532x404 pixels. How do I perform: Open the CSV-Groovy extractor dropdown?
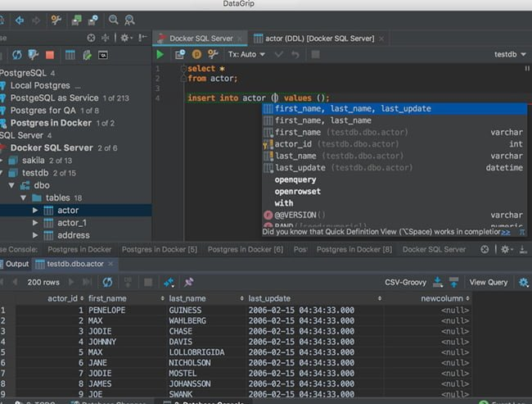(405, 283)
